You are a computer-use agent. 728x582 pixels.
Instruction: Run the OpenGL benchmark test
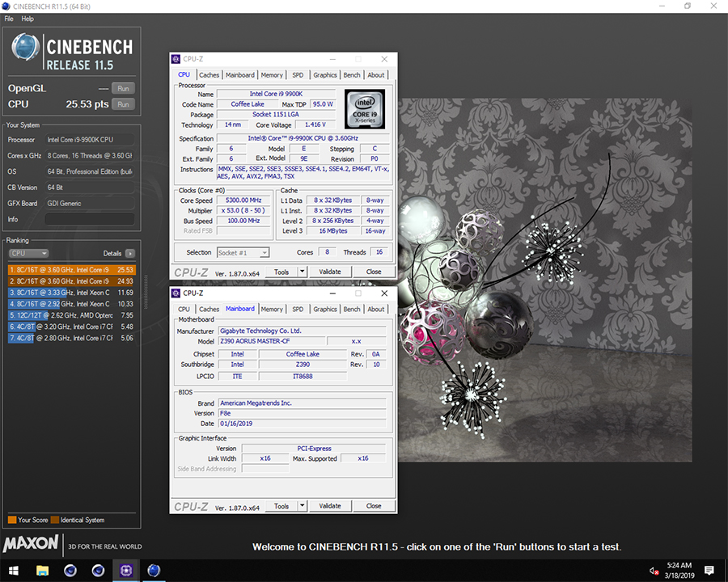click(123, 88)
